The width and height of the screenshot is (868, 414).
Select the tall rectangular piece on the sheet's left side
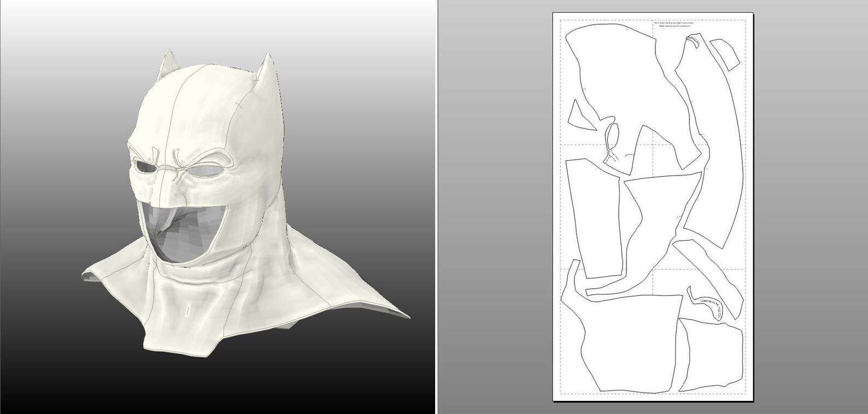click(x=594, y=218)
